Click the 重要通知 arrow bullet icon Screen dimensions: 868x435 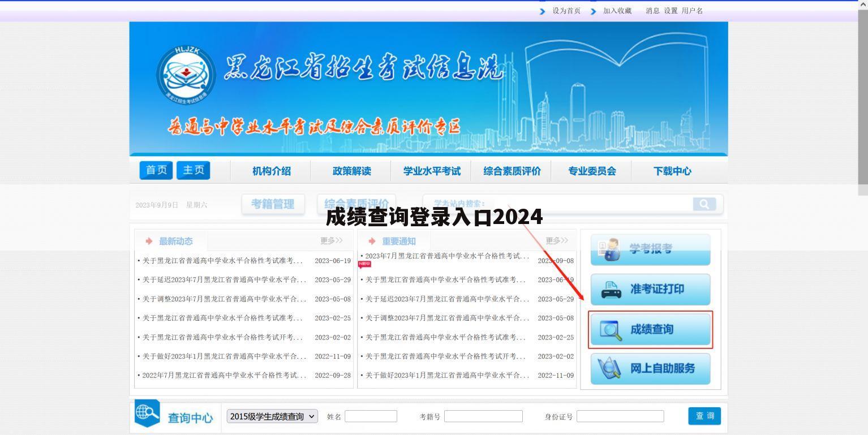click(372, 241)
